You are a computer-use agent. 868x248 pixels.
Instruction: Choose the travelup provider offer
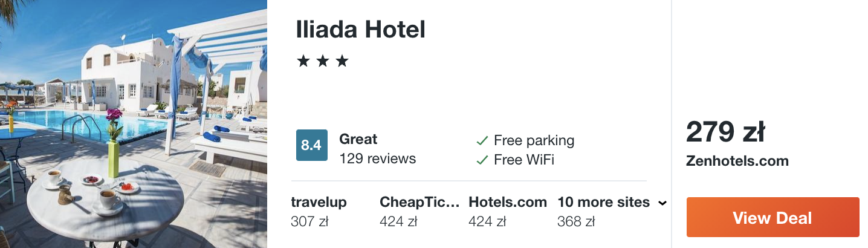(x=319, y=202)
